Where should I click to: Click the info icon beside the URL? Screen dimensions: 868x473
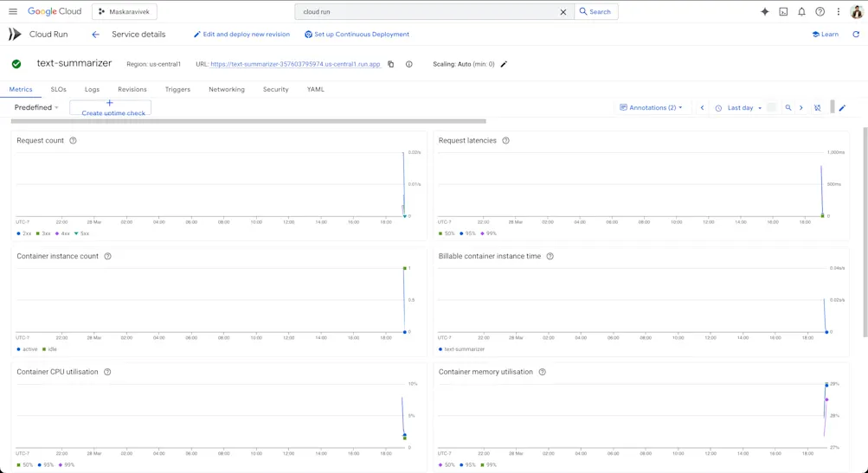409,64
